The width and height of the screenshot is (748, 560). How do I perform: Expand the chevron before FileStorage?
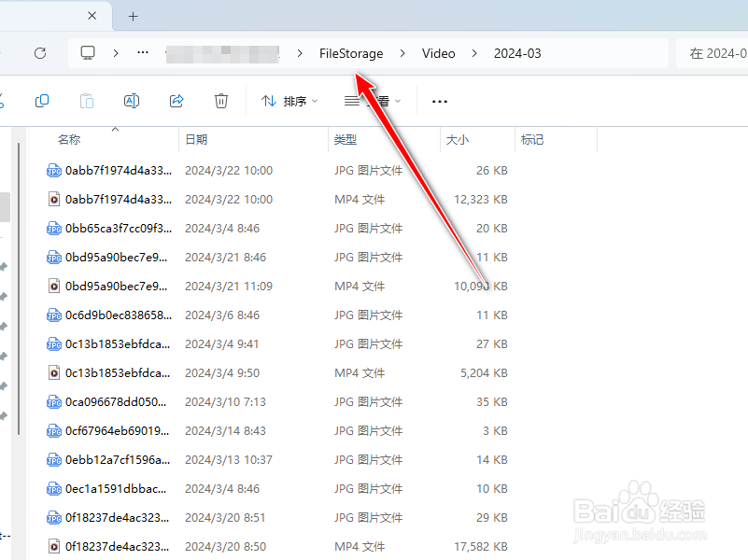[300, 53]
